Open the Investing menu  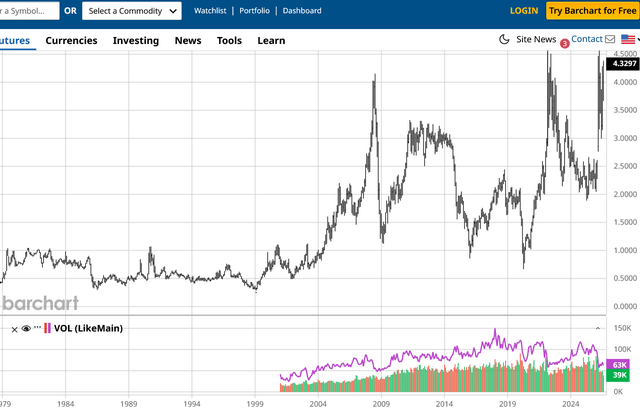click(x=136, y=40)
